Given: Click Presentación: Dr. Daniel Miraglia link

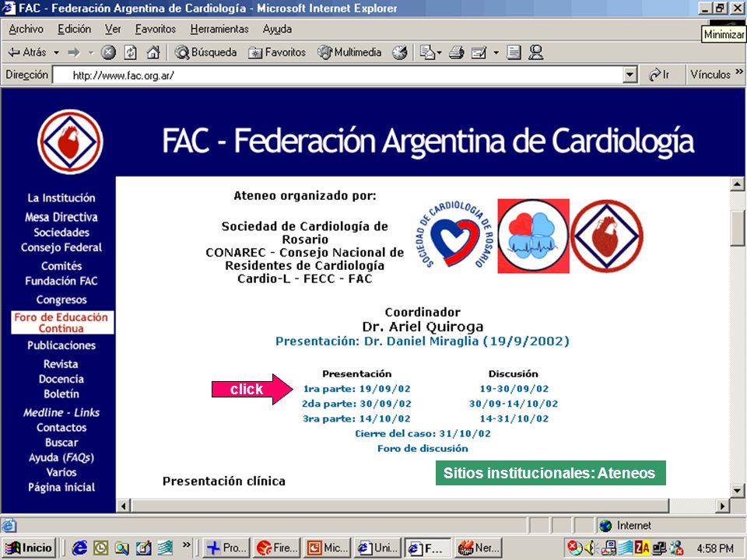Looking at the screenshot, I should click(422, 341).
